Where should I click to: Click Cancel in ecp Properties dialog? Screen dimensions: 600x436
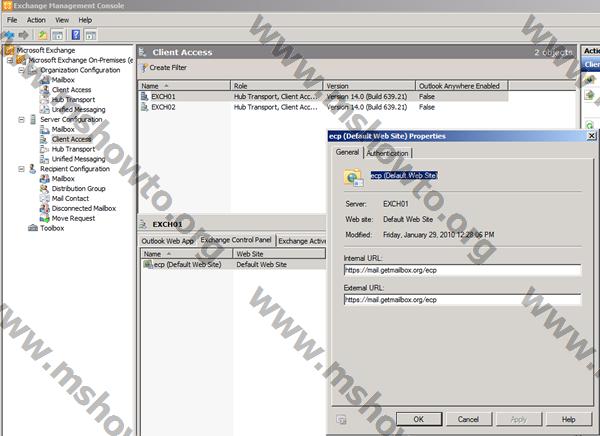(x=468, y=419)
